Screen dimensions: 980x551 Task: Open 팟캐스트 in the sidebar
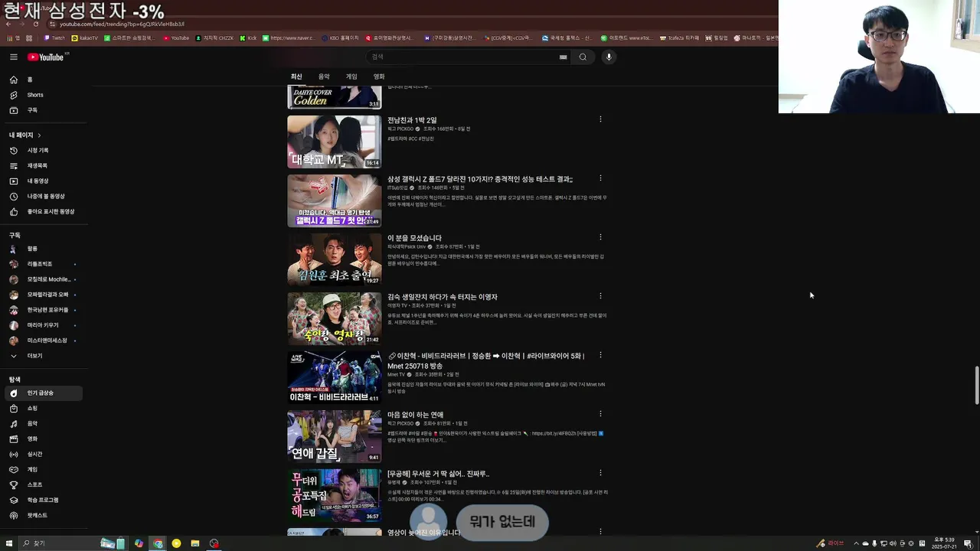coord(42,515)
